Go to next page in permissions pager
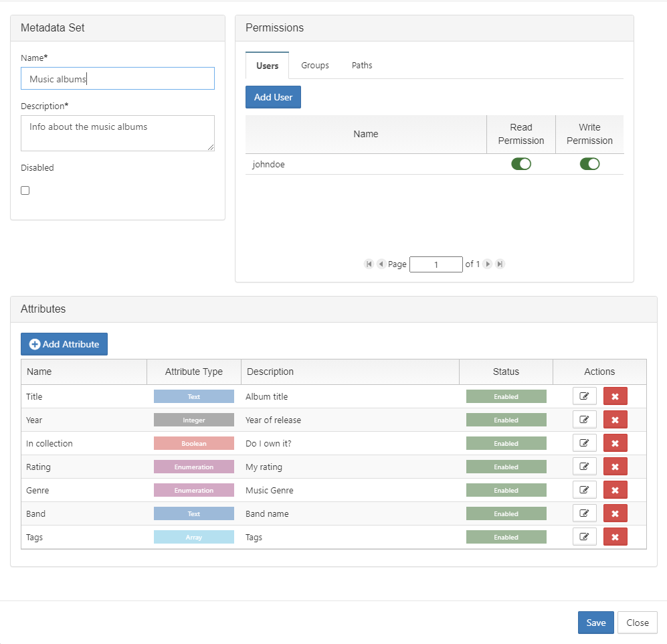The height and width of the screenshot is (644, 667). (488, 264)
